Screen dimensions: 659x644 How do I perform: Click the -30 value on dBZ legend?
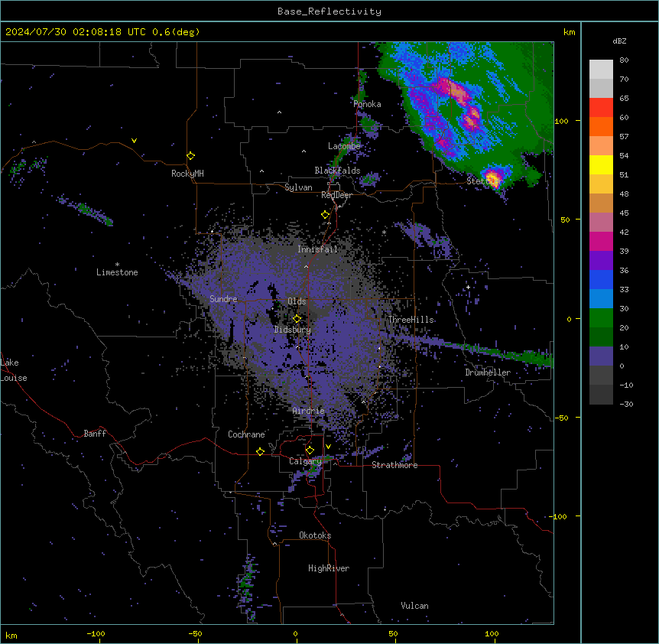coord(626,404)
